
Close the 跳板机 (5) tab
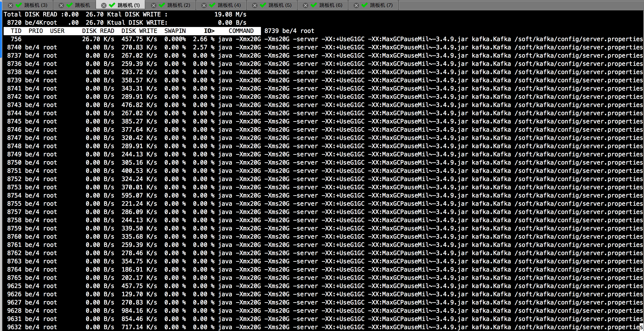coord(255,5)
